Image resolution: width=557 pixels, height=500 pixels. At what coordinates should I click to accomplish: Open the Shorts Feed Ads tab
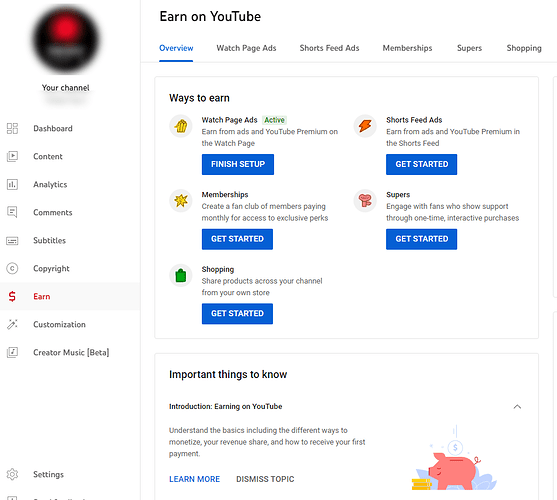tap(329, 48)
